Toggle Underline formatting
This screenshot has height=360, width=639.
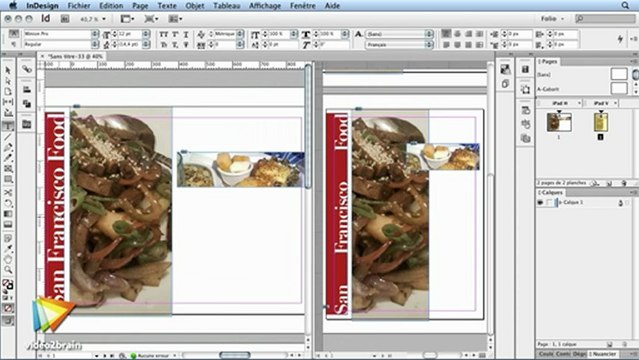(186, 34)
